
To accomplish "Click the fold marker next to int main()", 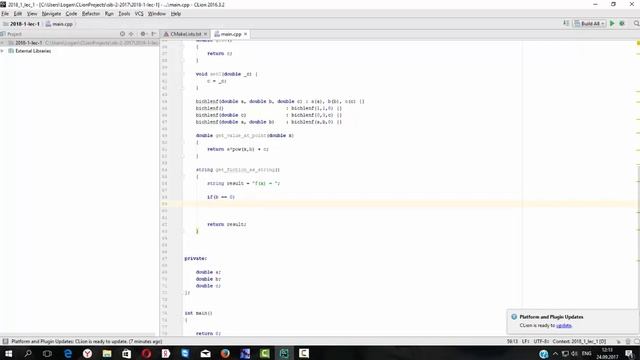I will [183, 320].
